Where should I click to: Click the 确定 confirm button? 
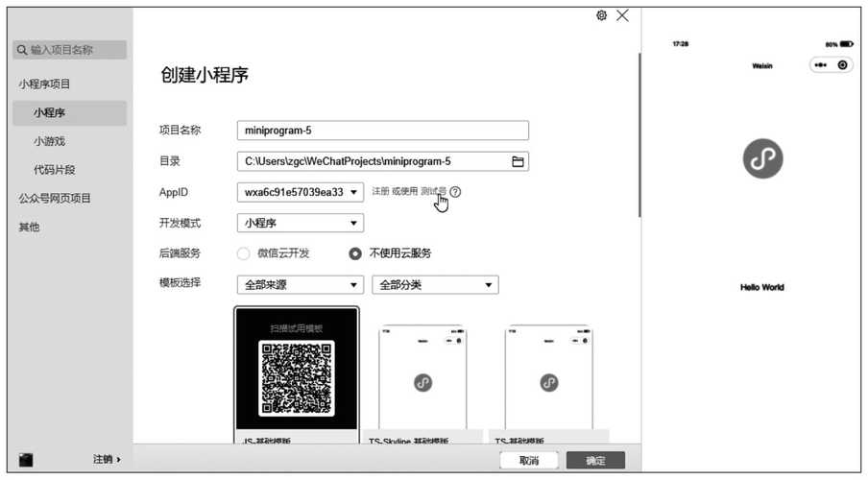click(x=595, y=461)
